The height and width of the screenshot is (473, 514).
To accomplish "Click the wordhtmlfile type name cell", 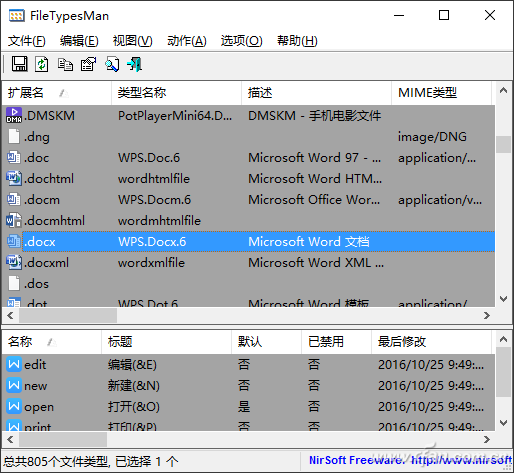I will coord(154,178).
